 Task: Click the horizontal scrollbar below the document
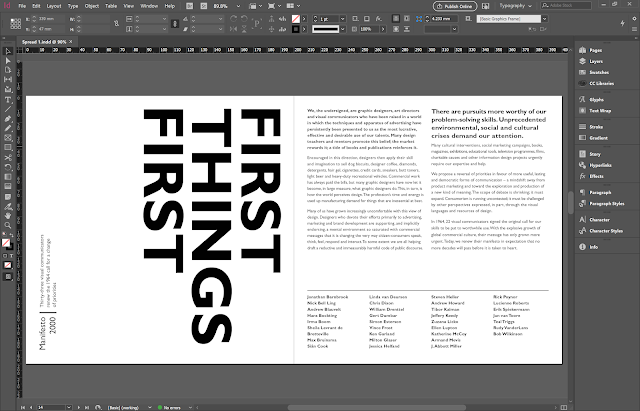click(376, 407)
